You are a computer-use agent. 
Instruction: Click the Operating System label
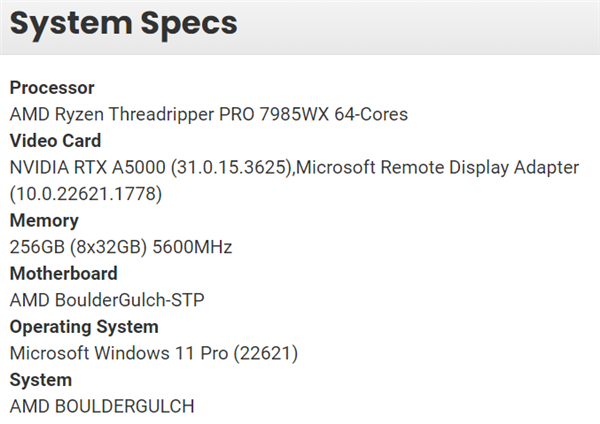tap(84, 327)
